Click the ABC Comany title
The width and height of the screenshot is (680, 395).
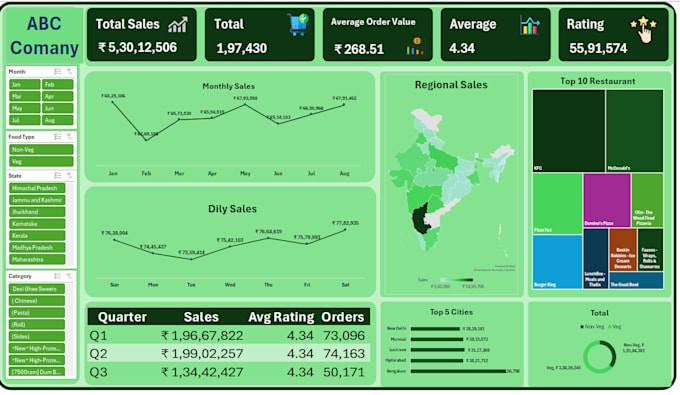[44, 36]
